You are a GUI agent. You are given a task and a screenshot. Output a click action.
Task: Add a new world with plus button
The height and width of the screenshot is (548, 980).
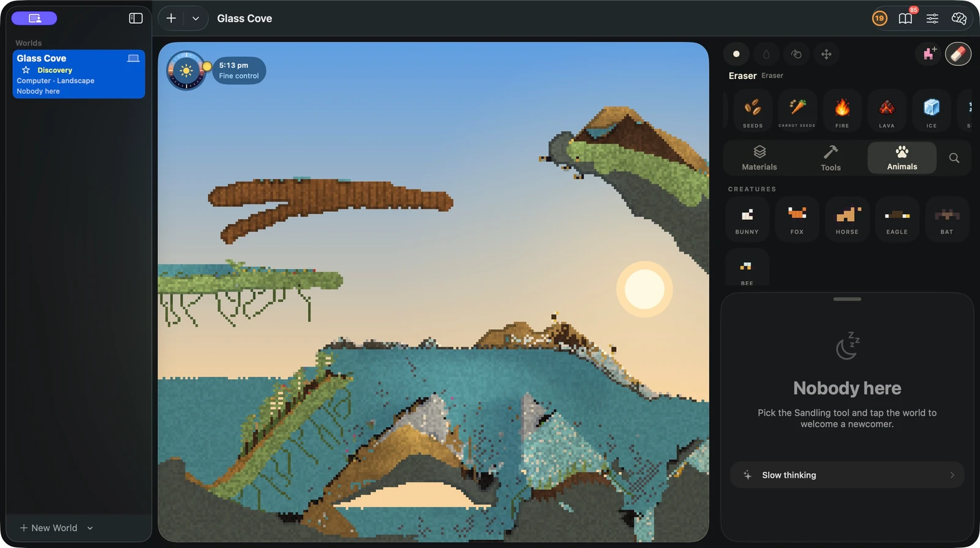[x=171, y=18]
